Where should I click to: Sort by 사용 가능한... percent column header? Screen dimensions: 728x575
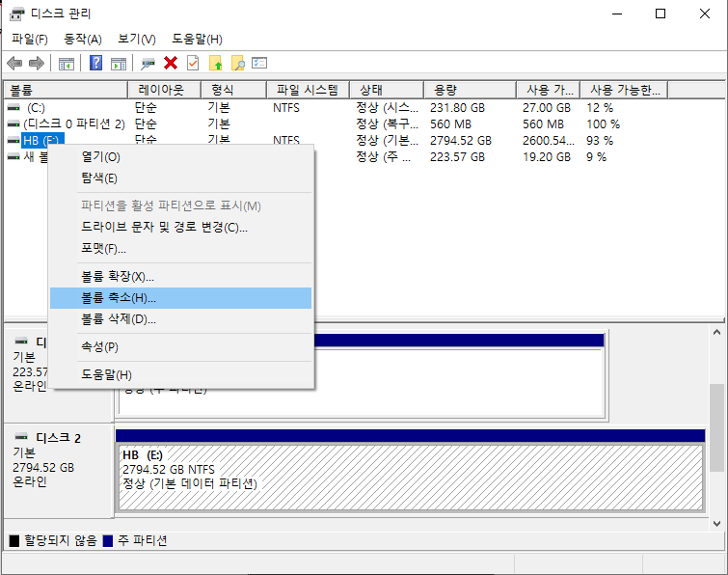tap(625, 90)
